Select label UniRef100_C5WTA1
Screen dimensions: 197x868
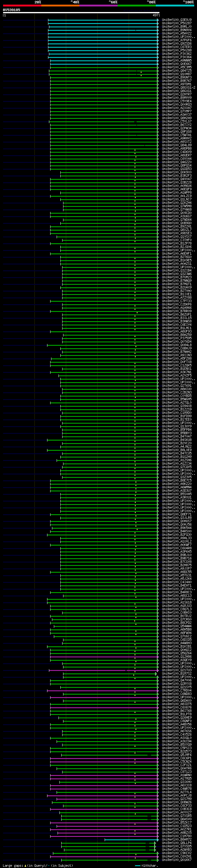176,135
